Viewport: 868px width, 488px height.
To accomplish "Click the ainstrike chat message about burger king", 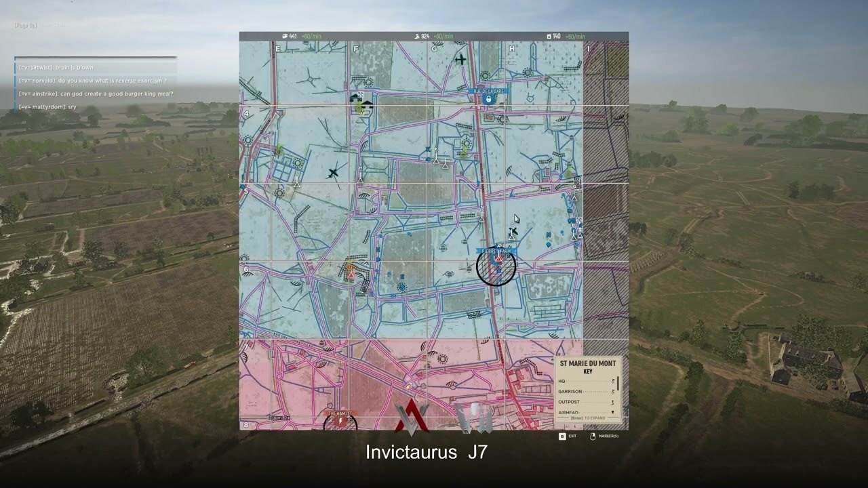I will (x=96, y=94).
